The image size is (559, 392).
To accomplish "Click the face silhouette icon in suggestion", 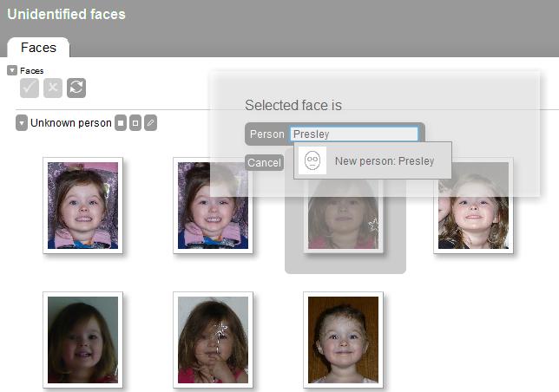I will click(x=312, y=160).
